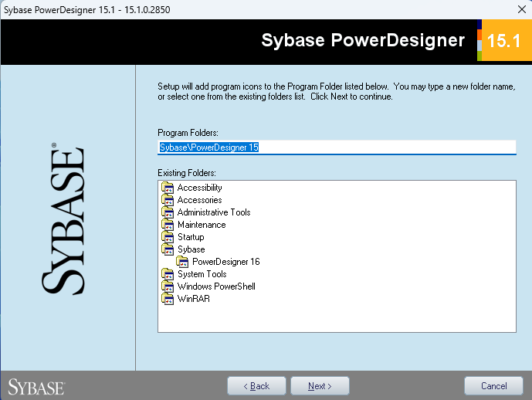Select the Sybase folder name
The height and width of the screenshot is (400, 532).
coord(191,249)
